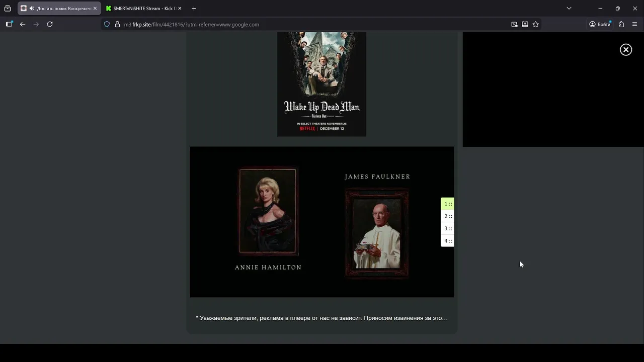This screenshot has width=644, height=362.
Task: Click the black ad panel on right
Action: tap(553, 89)
